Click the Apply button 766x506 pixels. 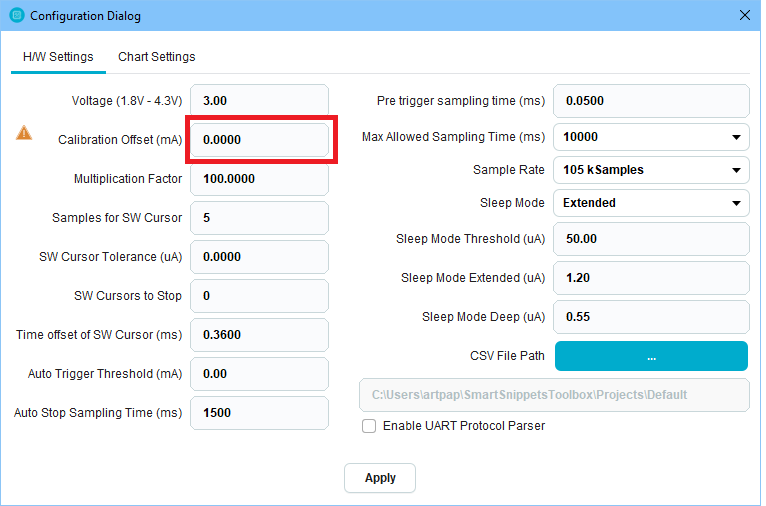coord(380,478)
